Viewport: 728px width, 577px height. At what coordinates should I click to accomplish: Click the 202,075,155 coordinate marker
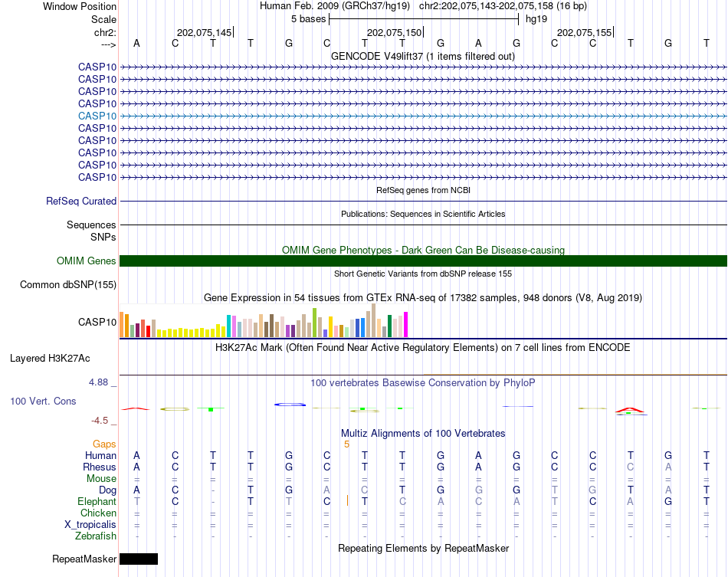[x=584, y=32]
